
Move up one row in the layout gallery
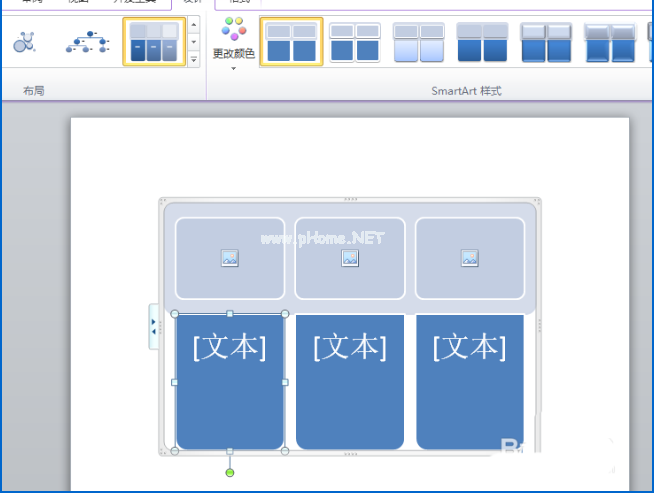(x=194, y=25)
